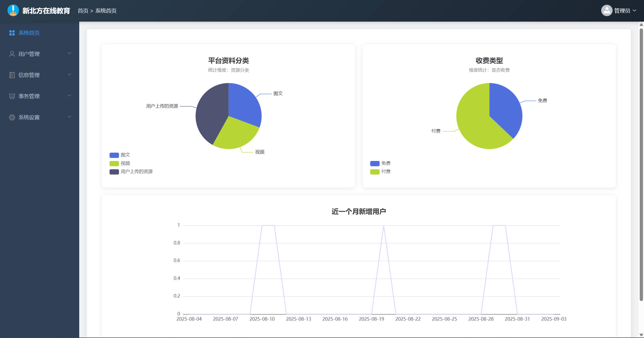Screen dimensions: 644x338
Task: Click the 2025-09-03 x-axis label
Action: coord(554,319)
